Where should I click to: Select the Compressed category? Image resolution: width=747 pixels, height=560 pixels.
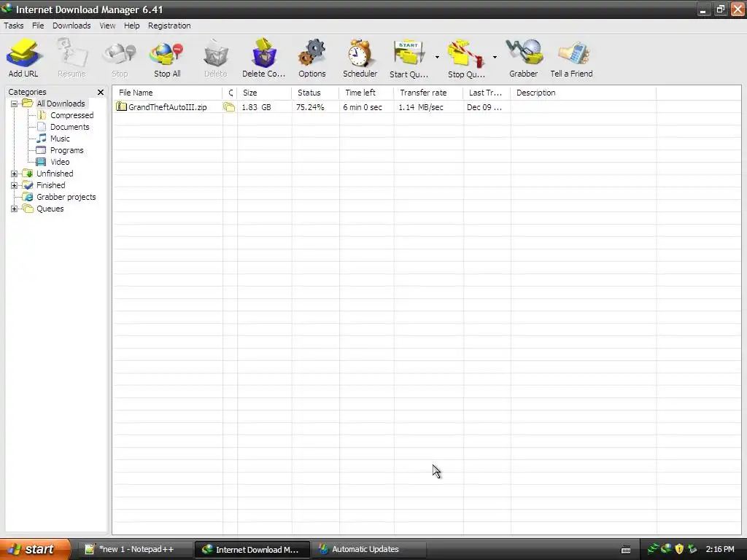coord(72,115)
